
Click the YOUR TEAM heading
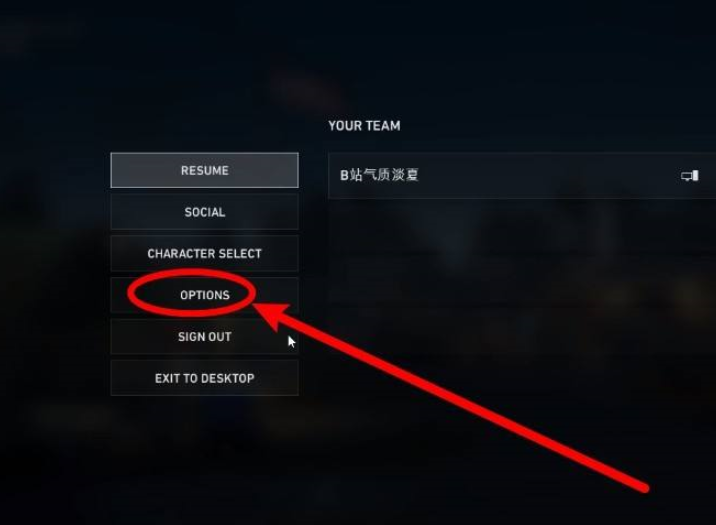[x=364, y=126]
